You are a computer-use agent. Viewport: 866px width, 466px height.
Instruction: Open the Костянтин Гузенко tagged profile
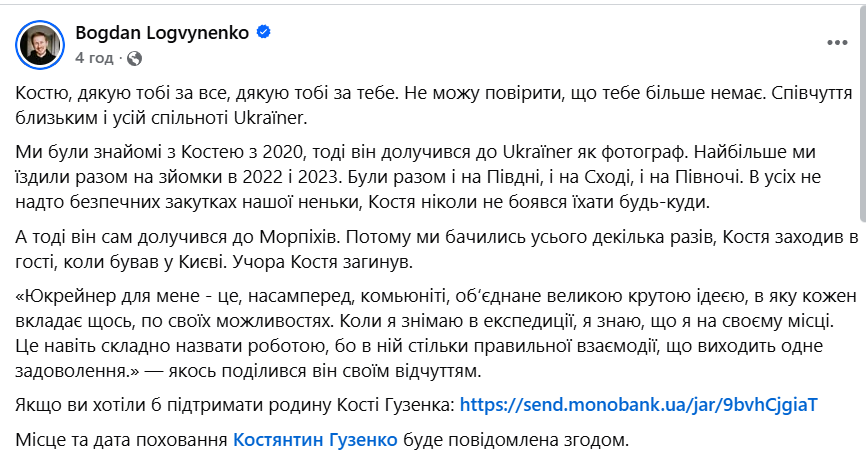(315, 438)
